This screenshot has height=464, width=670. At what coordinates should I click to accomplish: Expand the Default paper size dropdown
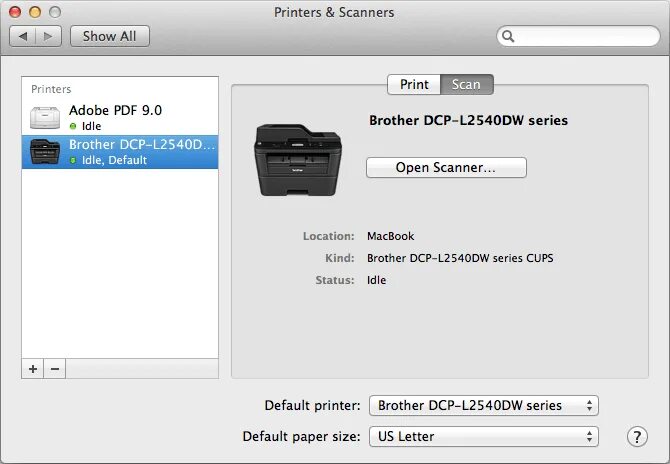484,436
